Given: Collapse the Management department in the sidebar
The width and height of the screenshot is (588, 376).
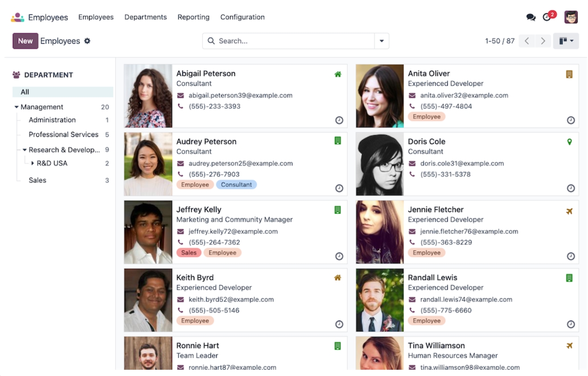Looking at the screenshot, I should click(16, 107).
